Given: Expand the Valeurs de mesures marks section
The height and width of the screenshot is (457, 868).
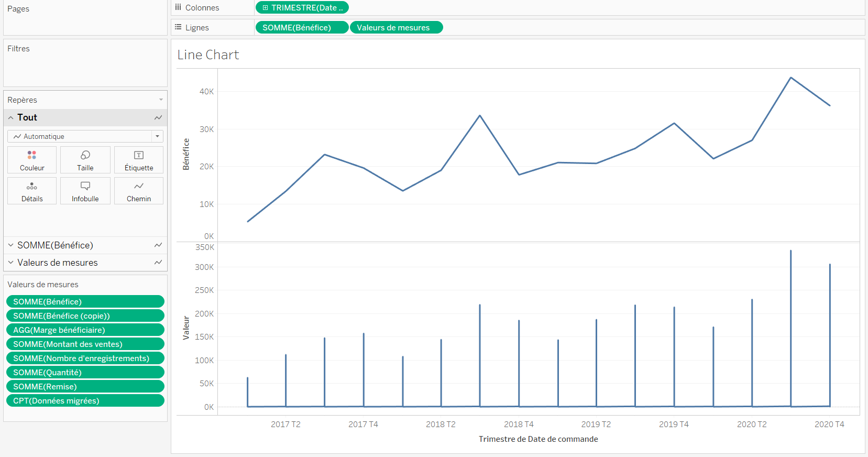Looking at the screenshot, I should (10, 263).
